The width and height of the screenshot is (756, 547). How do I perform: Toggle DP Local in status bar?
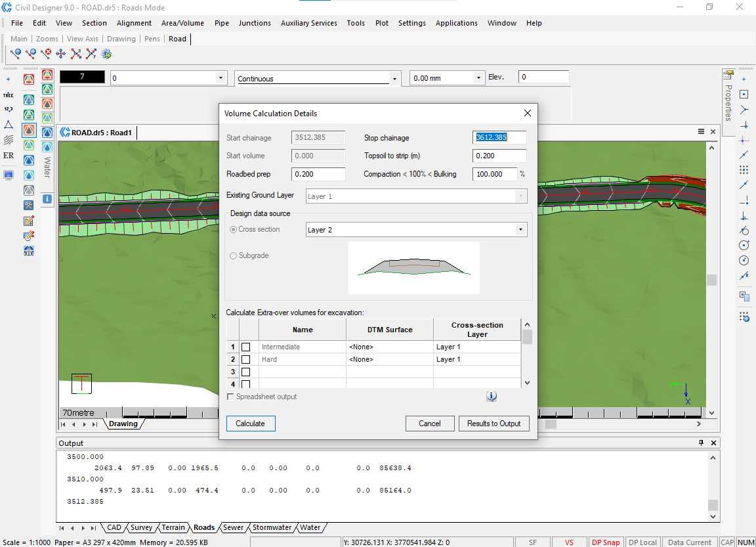(642, 542)
